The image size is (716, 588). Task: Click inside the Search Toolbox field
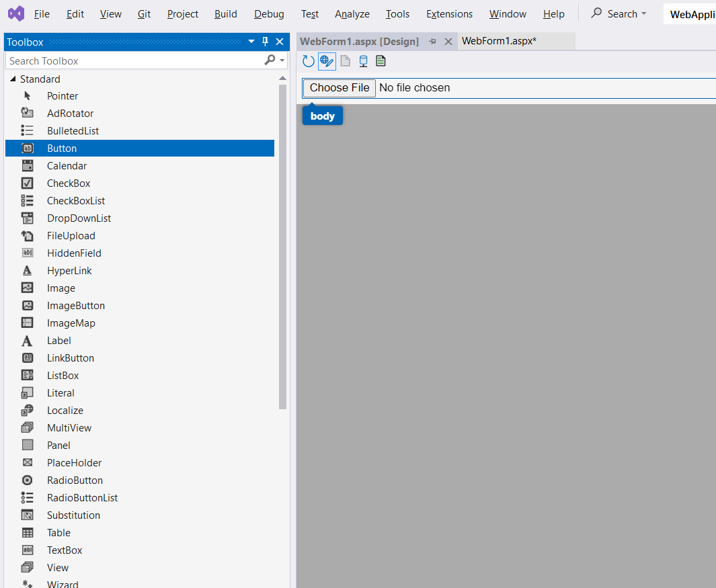[x=121, y=60]
